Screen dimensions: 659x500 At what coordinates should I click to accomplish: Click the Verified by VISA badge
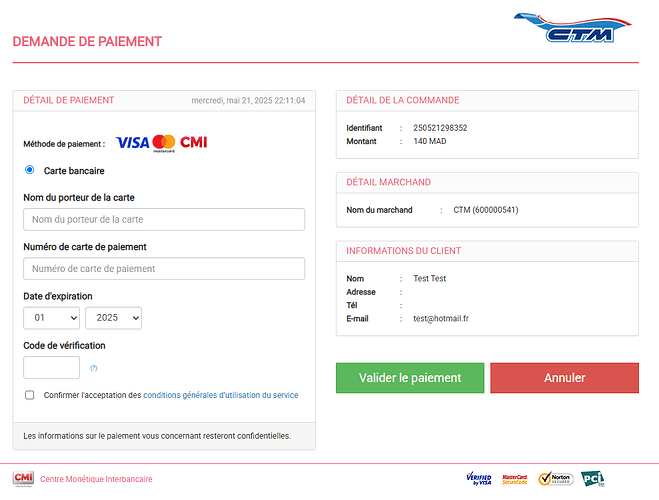[x=479, y=479]
